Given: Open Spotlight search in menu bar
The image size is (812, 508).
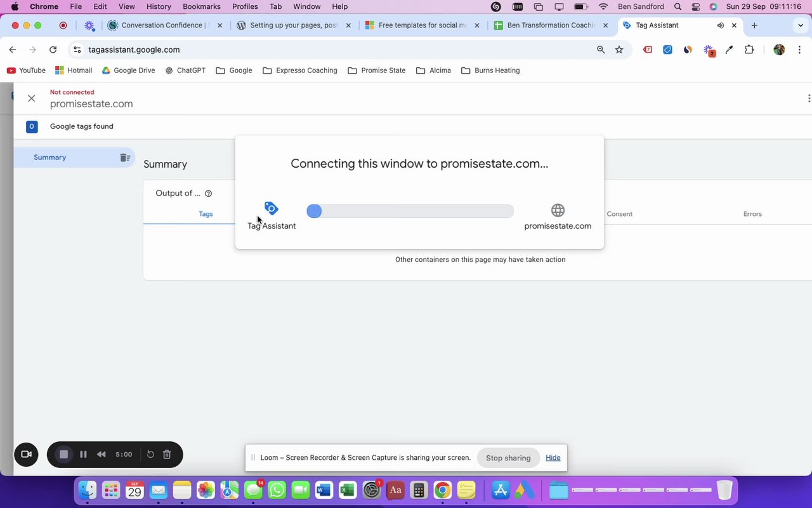Looking at the screenshot, I should [678, 6].
